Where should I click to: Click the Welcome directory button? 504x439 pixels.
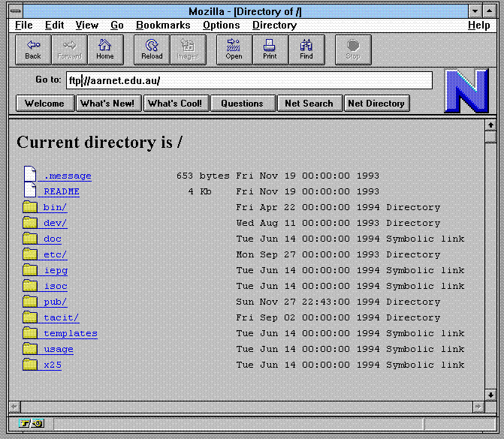[45, 104]
